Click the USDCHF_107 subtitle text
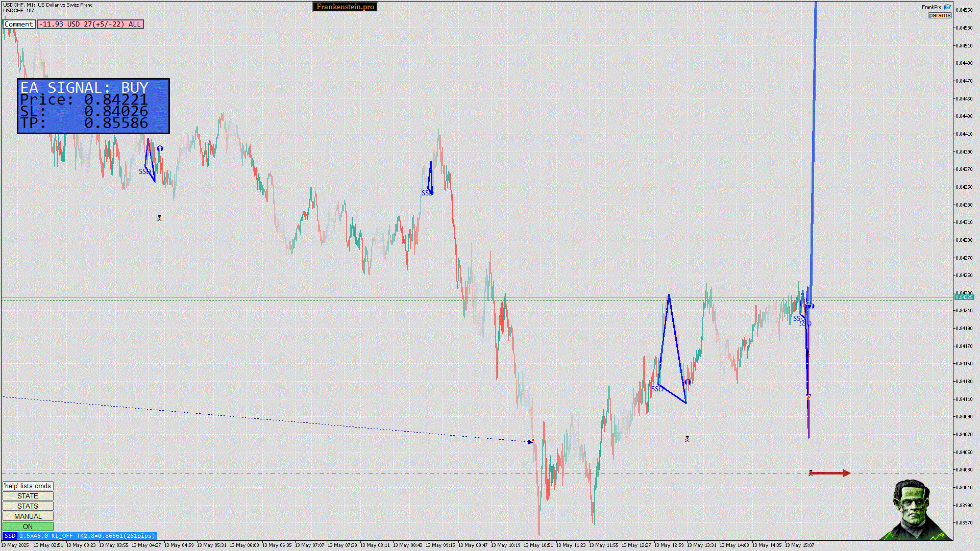The image size is (980, 551). (18, 11)
